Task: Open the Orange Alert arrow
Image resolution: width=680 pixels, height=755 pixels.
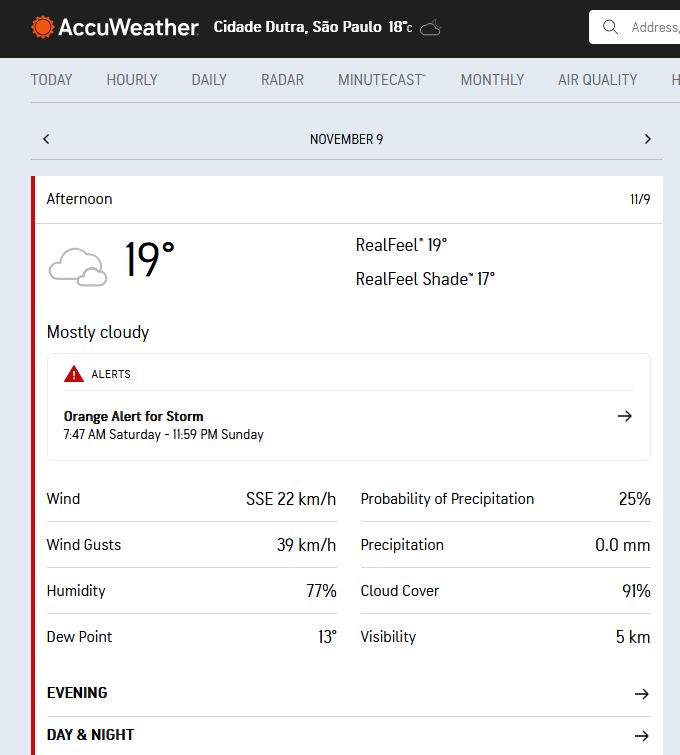Action: click(x=625, y=416)
